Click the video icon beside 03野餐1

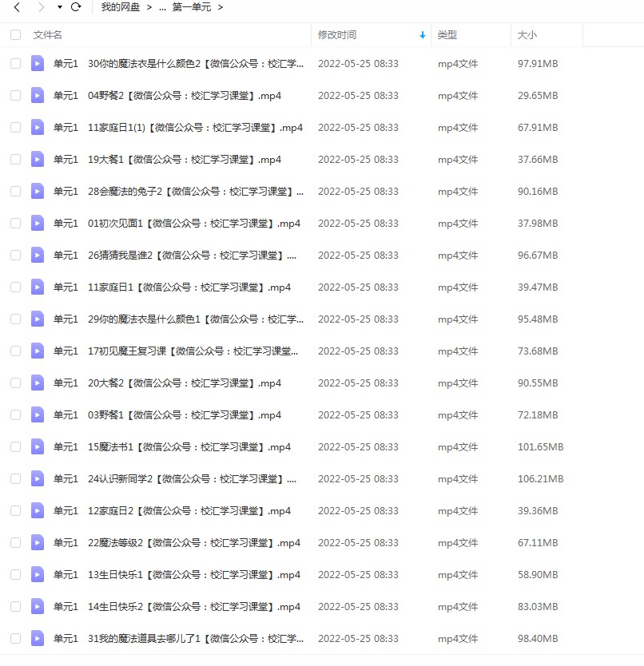pyautogui.click(x=38, y=414)
